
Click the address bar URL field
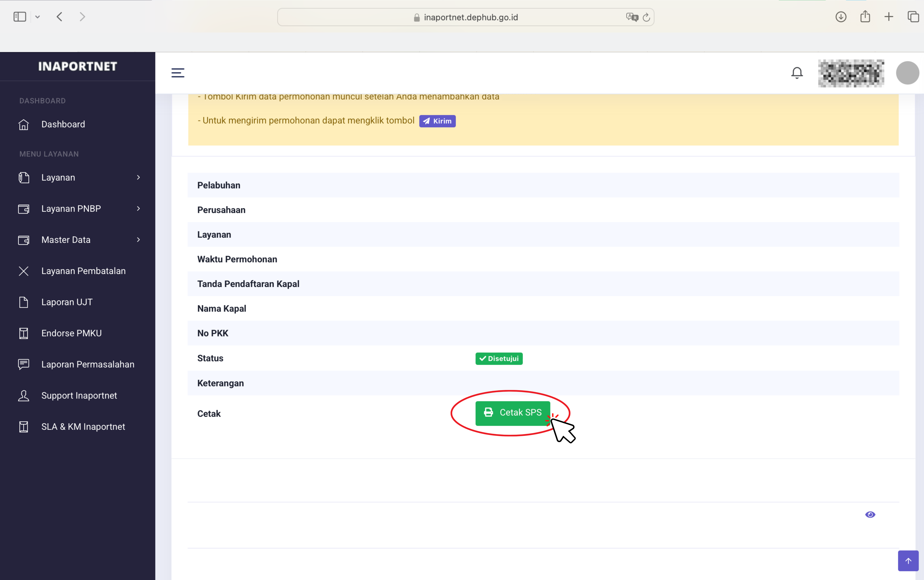[470, 17]
